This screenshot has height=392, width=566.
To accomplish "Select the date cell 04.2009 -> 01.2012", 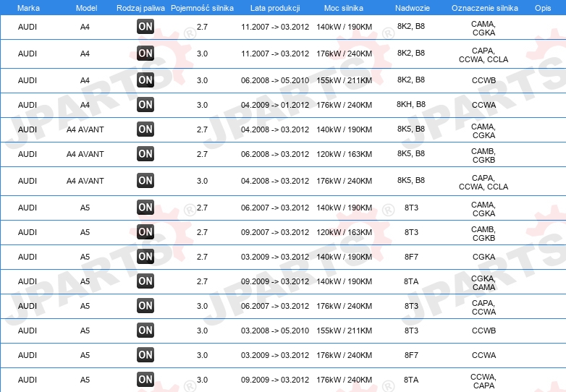I will coord(275,105).
